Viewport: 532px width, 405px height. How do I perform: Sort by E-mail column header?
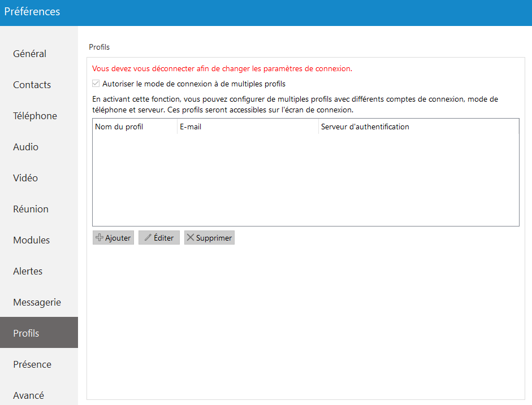tap(248, 127)
